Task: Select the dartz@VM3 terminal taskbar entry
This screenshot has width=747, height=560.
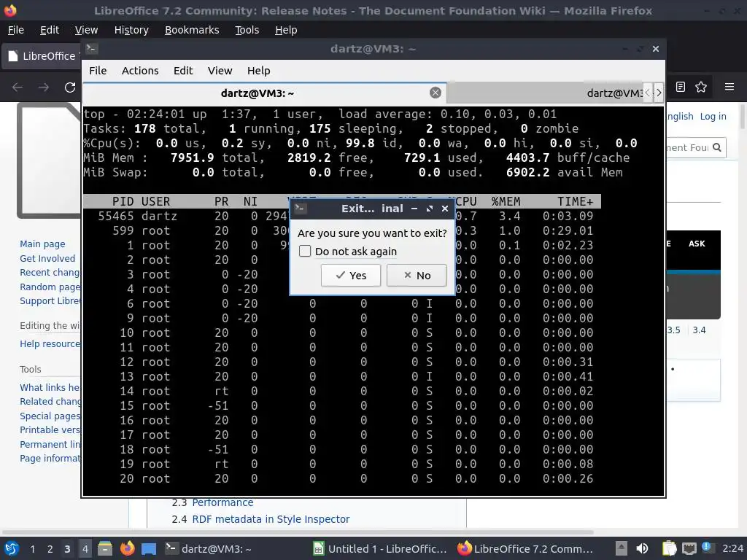Action: [x=208, y=548]
